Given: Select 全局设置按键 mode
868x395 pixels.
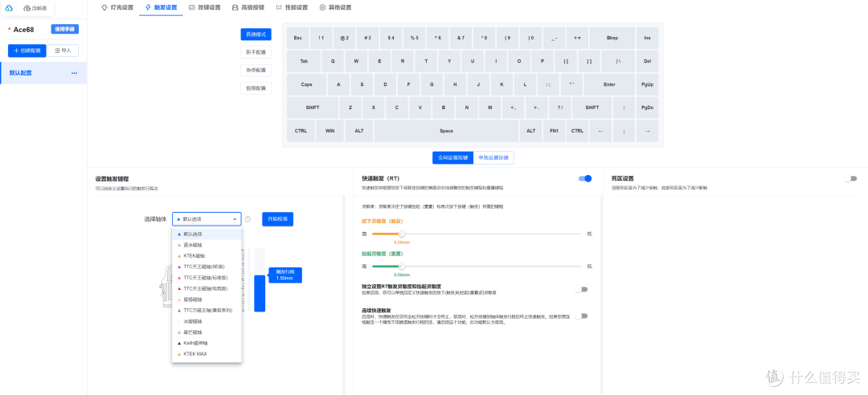Looking at the screenshot, I should click(452, 157).
